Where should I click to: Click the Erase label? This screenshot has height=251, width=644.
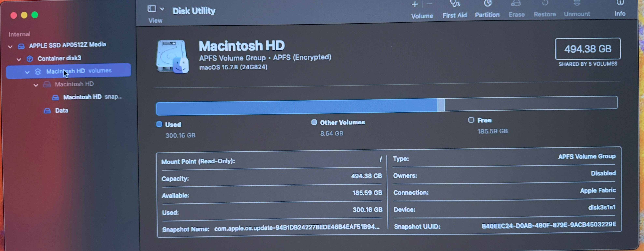point(517,15)
